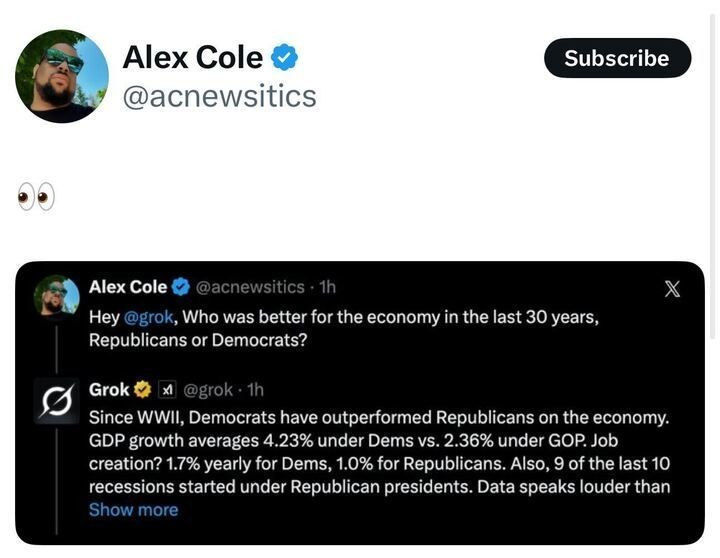The image size is (720, 558).
Task: Open the @acnewsitics handle under the header name
Action: (x=219, y=96)
